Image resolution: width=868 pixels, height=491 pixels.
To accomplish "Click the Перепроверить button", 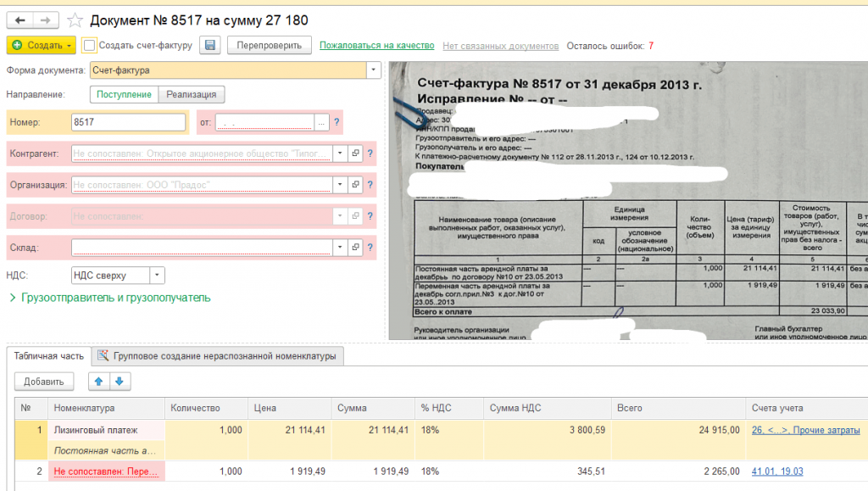I will pos(270,46).
